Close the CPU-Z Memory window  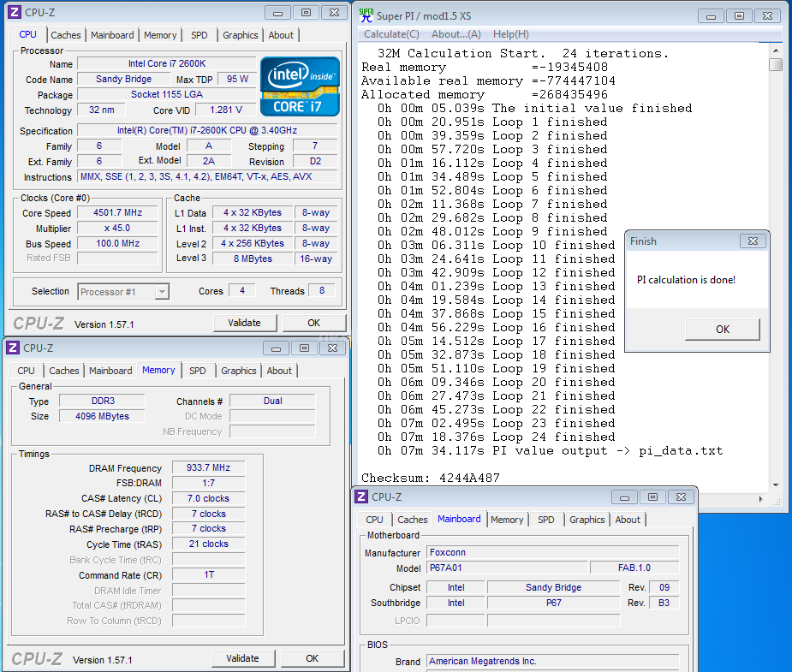(332, 348)
